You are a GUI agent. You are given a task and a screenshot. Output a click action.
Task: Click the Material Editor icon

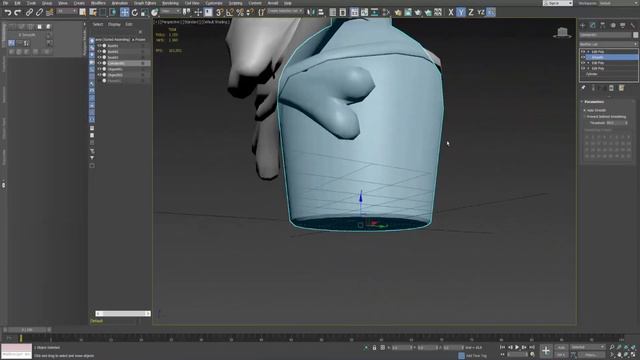point(386,13)
